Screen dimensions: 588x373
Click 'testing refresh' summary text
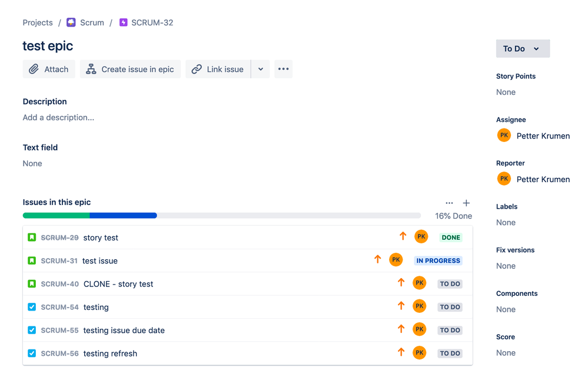tap(110, 354)
